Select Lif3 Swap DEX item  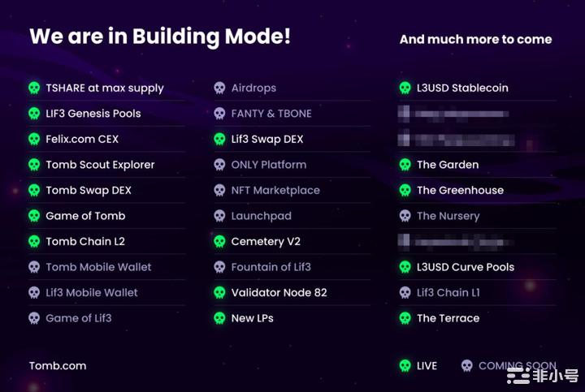[x=266, y=140]
